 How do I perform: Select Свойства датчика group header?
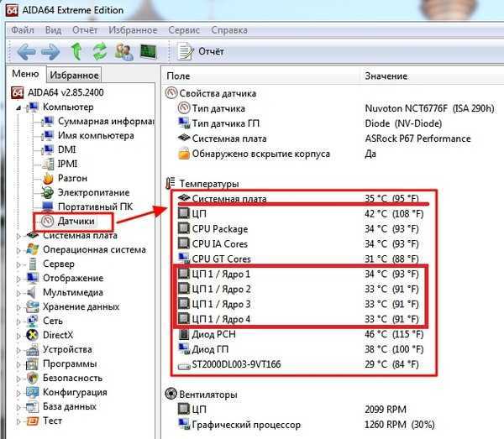(211, 93)
